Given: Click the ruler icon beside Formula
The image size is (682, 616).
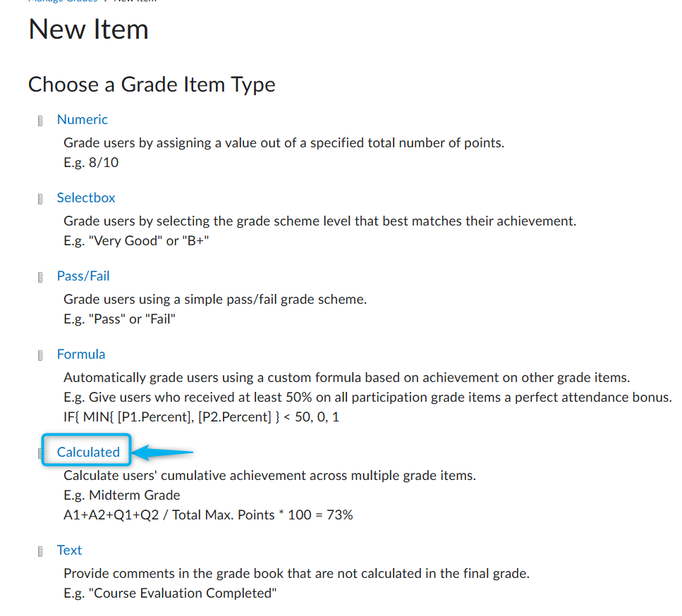Looking at the screenshot, I should point(40,355).
